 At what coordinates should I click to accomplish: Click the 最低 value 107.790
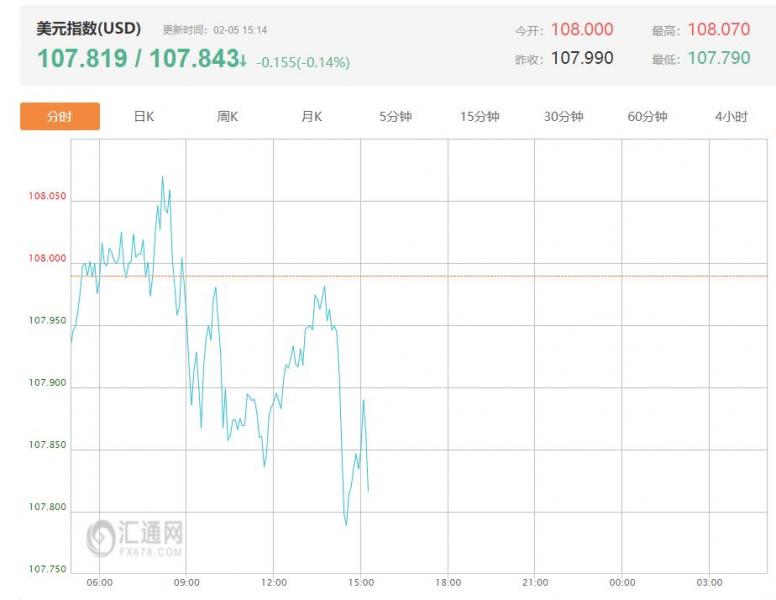pyautogui.click(x=718, y=58)
